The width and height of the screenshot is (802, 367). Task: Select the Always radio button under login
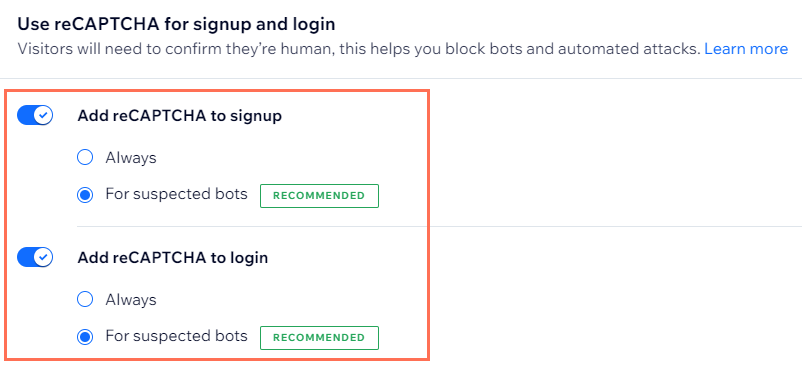click(85, 299)
